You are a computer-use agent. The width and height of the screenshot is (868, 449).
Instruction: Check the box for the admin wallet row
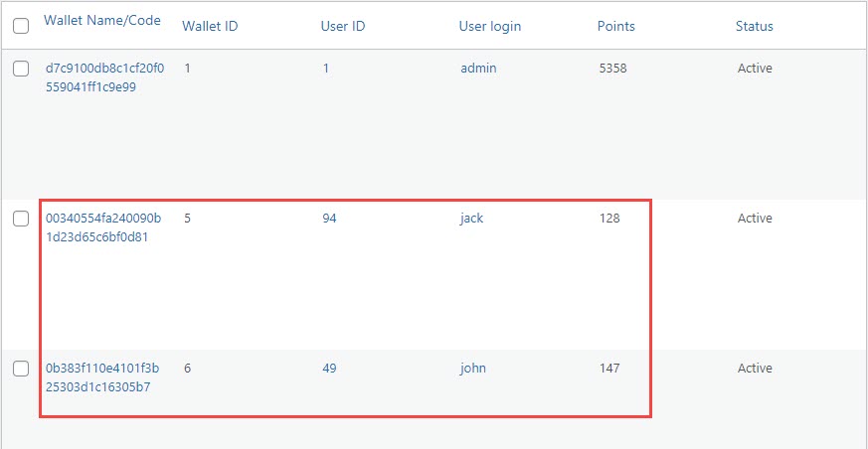(x=21, y=69)
